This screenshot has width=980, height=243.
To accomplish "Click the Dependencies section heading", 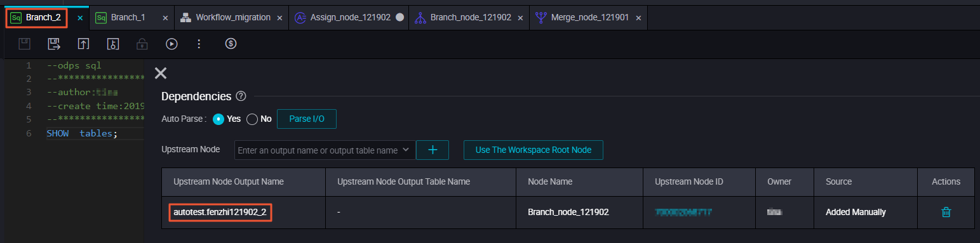I will pyautogui.click(x=196, y=96).
